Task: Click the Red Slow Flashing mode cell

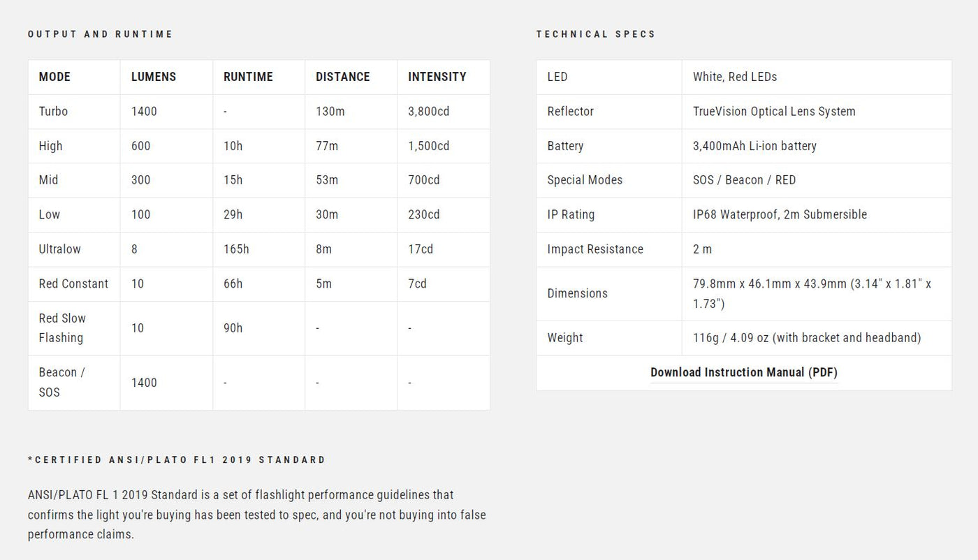Action: [62, 327]
